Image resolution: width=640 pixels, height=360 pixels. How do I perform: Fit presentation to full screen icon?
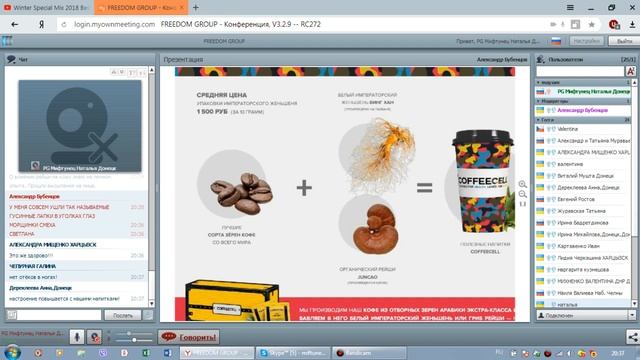(x=522, y=204)
